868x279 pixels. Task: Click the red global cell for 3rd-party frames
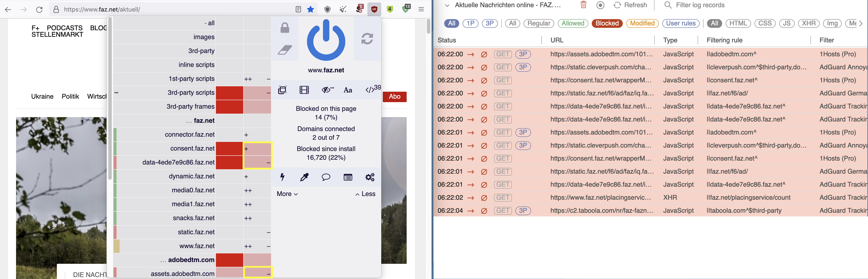click(229, 107)
